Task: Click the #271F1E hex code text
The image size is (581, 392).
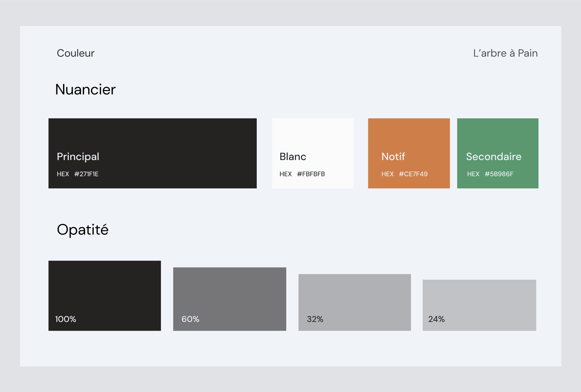Action: [x=86, y=174]
